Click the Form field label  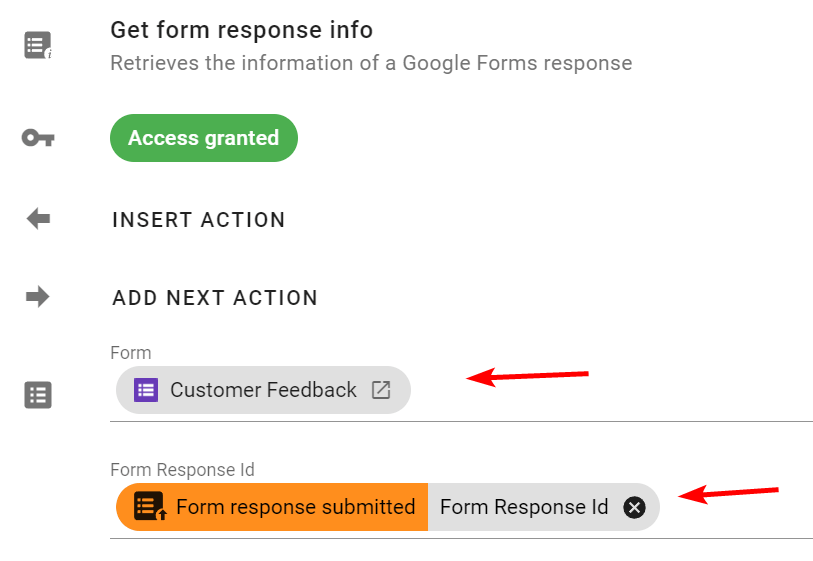tap(131, 353)
